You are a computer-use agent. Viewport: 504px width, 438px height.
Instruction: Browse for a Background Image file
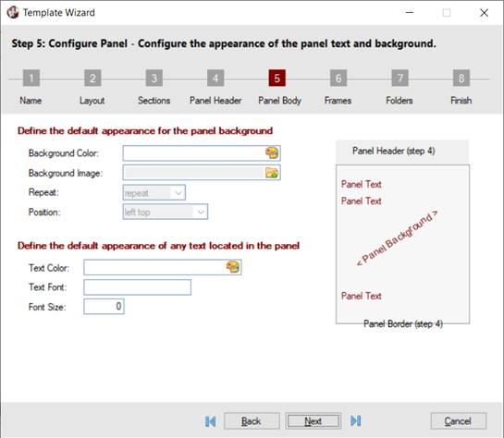(272, 173)
